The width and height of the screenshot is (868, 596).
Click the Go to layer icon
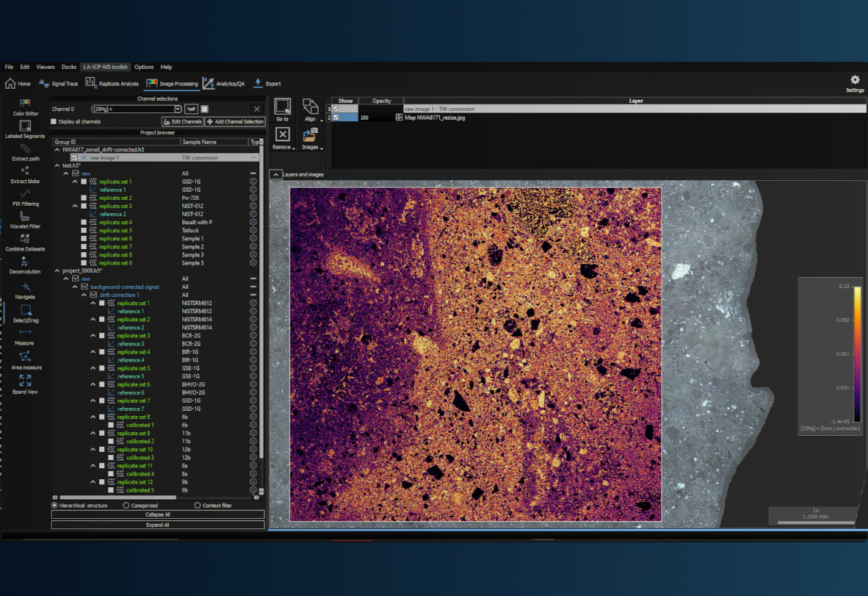click(282, 107)
